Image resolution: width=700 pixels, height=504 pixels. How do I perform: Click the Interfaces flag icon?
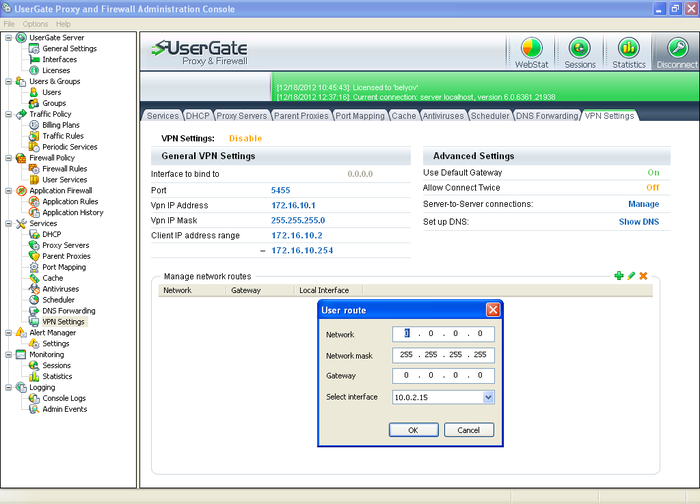[34, 59]
